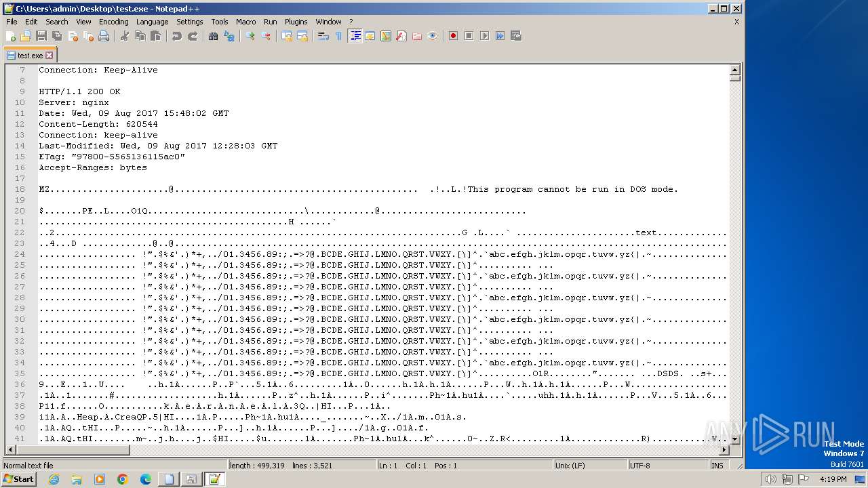Click the UTF-8 encoding status field
The height and width of the screenshot is (488, 868).
pos(668,466)
